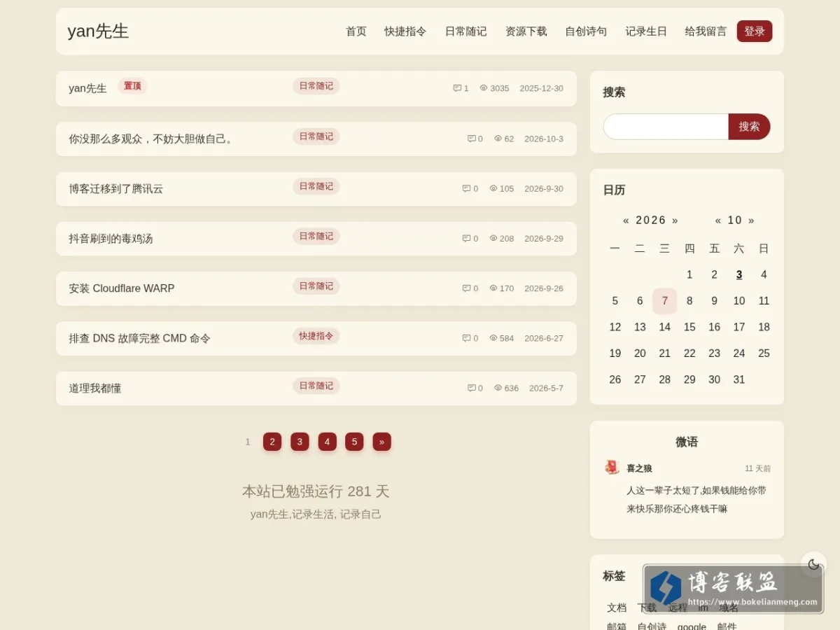Click eye icon on '道理我都懂' row
This screenshot has width=840, height=630.
point(498,388)
